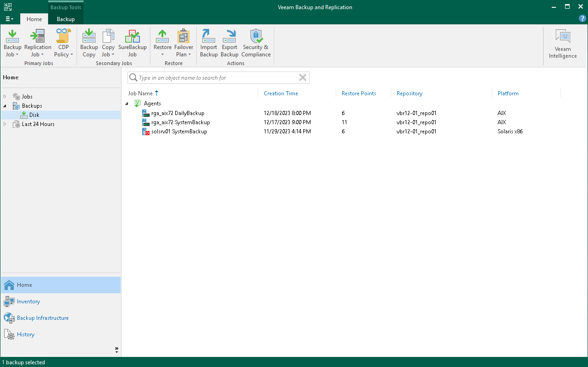Collapse the Backups tree node
Image resolution: width=588 pixels, height=367 pixels.
pos(5,105)
